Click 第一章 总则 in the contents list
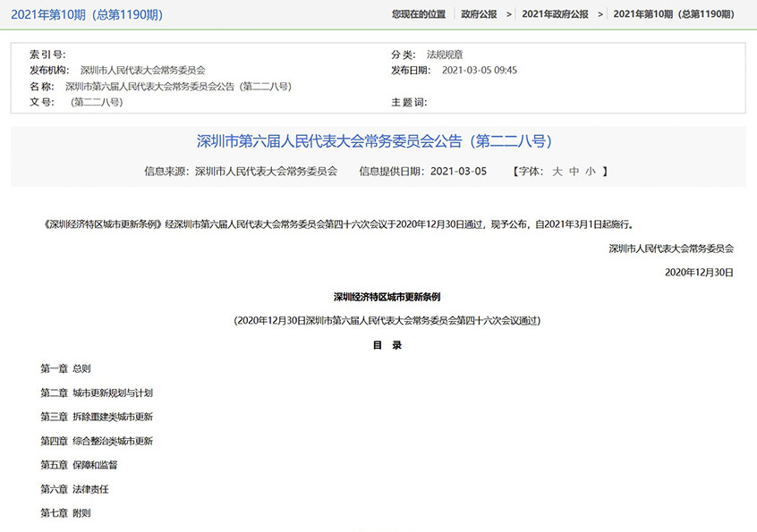The image size is (757, 532). click(x=65, y=368)
